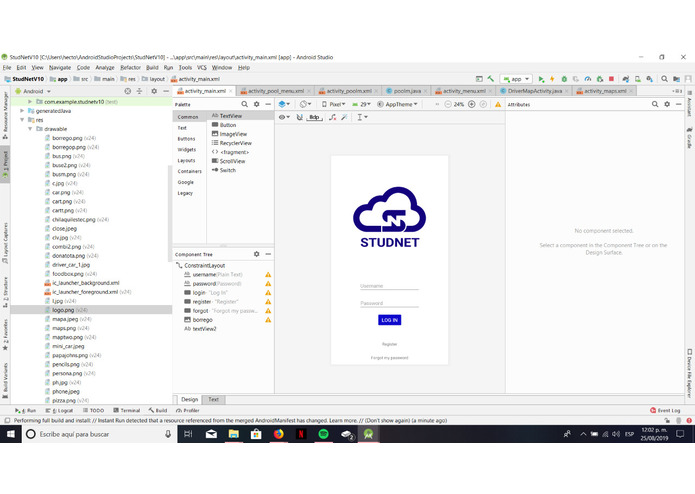Run the app with the green play icon
The height and width of the screenshot is (494, 695).
tap(541, 79)
